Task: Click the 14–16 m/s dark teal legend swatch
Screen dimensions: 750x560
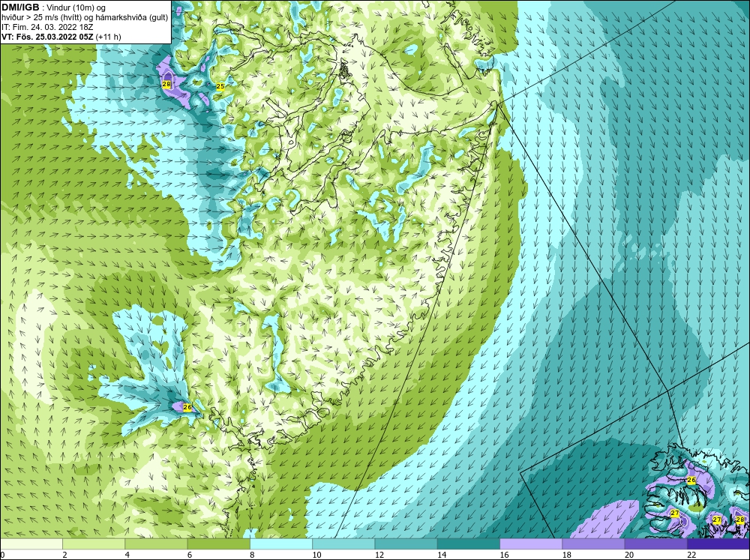Action: (468, 544)
